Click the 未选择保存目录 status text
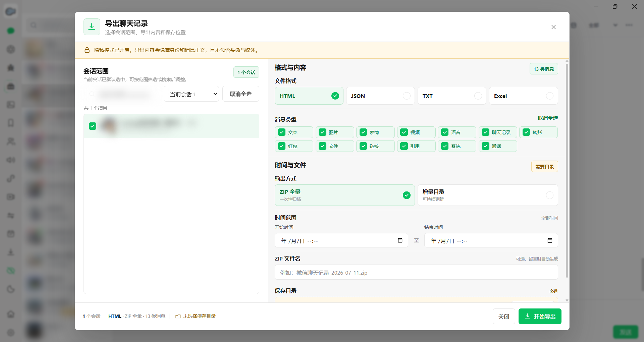This screenshot has width=644, height=342. 199,316
